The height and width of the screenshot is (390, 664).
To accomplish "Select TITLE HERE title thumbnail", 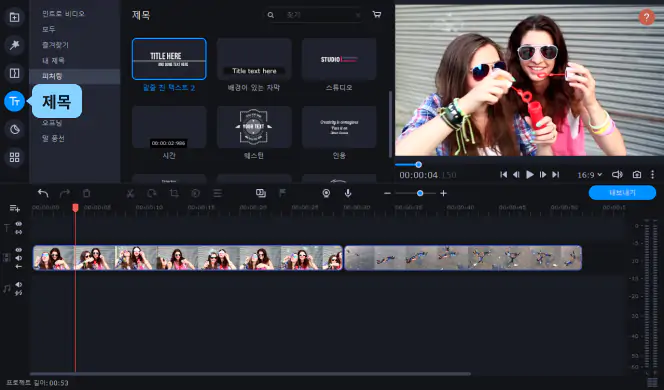I will click(169, 59).
